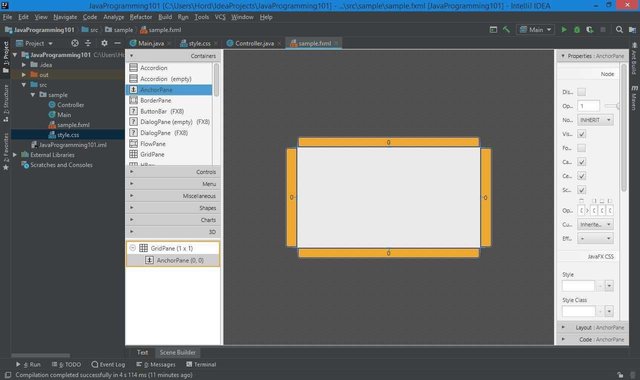640x380 pixels.
Task: Open Search Everywhere magnifier icon
Action: [x=619, y=30]
